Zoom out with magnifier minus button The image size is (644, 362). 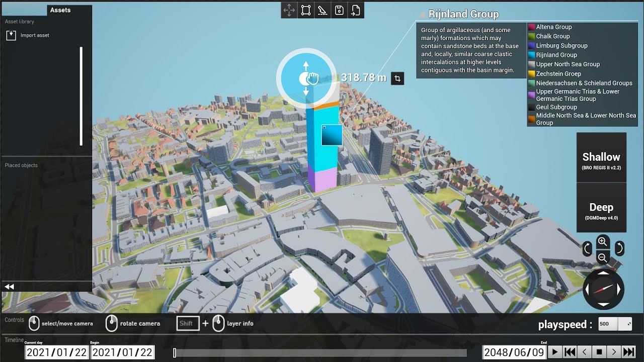[603, 258]
